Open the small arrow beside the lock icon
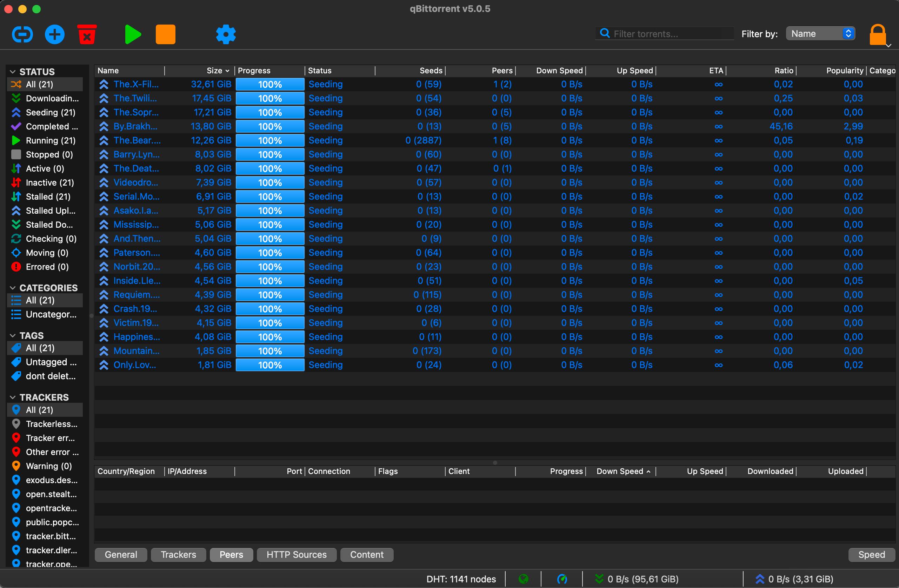This screenshot has height=588, width=899. point(889,45)
